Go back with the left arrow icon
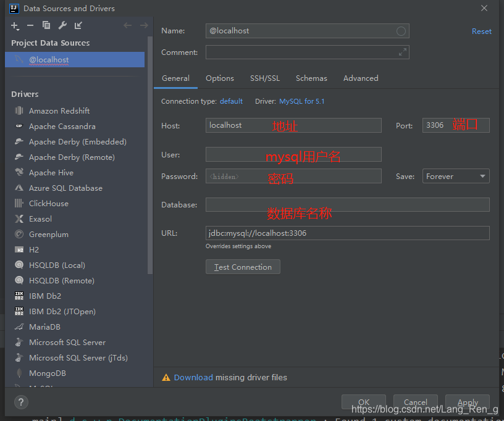Viewport: 504px width, 421px height. tap(128, 25)
